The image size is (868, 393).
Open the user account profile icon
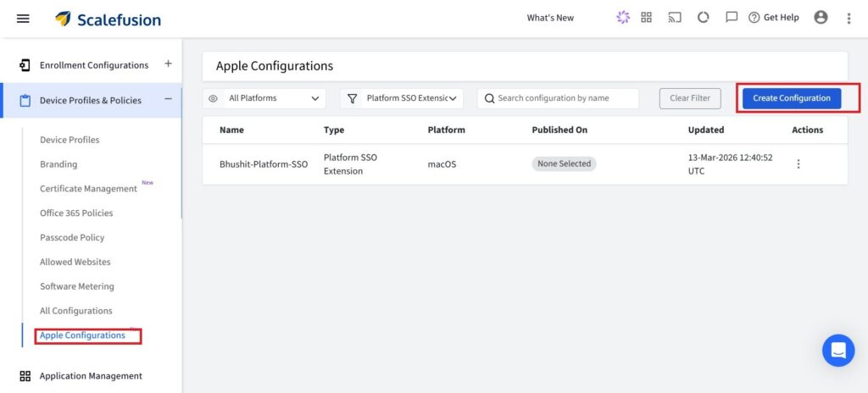[x=821, y=18]
